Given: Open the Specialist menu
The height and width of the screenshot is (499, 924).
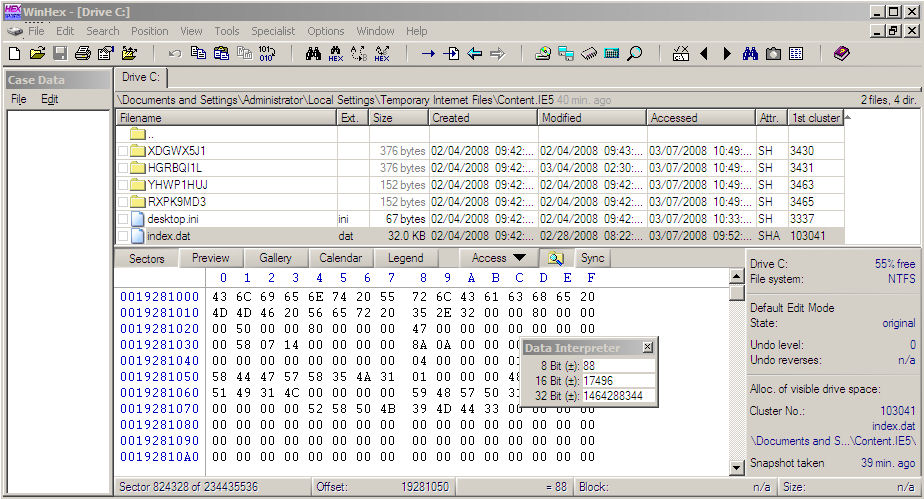Looking at the screenshot, I should point(272,31).
